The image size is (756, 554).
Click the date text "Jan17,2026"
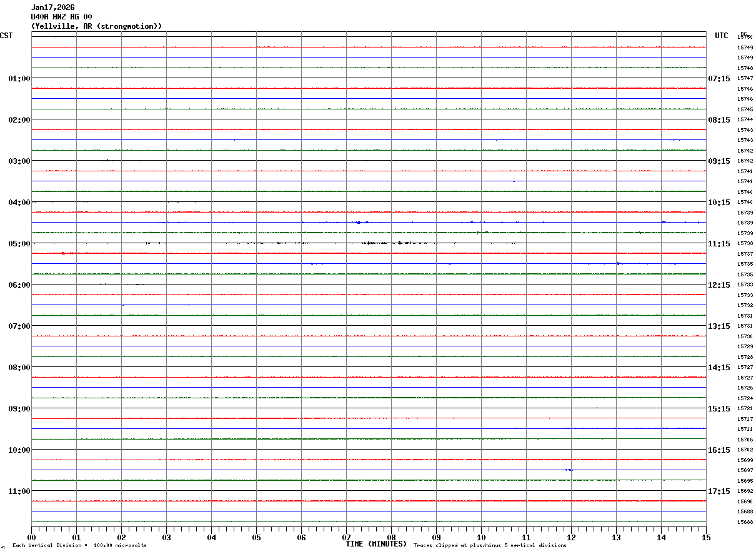point(53,8)
